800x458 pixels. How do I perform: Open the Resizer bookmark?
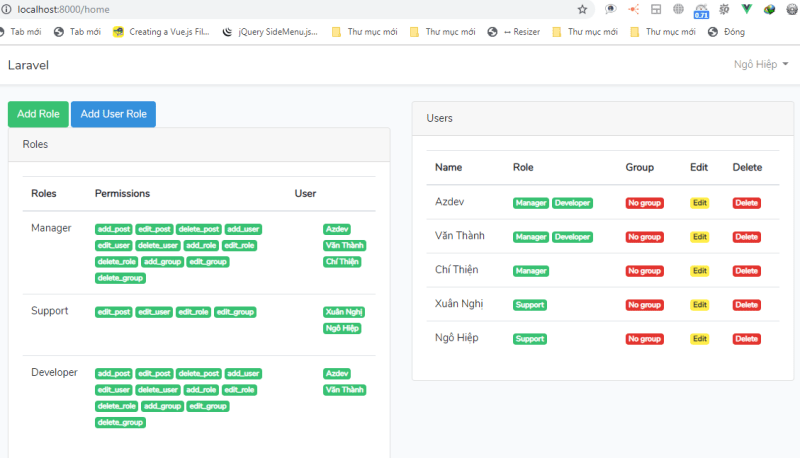pyautogui.click(x=513, y=32)
